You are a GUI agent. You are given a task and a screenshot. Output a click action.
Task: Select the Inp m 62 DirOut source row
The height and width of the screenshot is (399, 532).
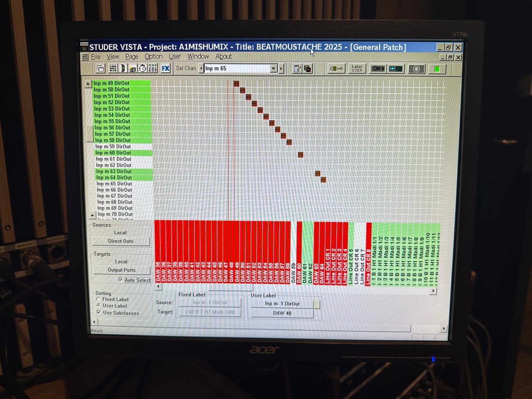(x=125, y=165)
